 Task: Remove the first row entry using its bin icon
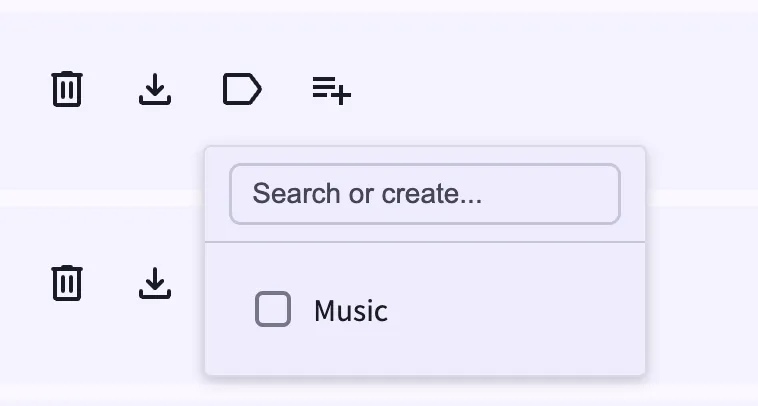point(67,89)
